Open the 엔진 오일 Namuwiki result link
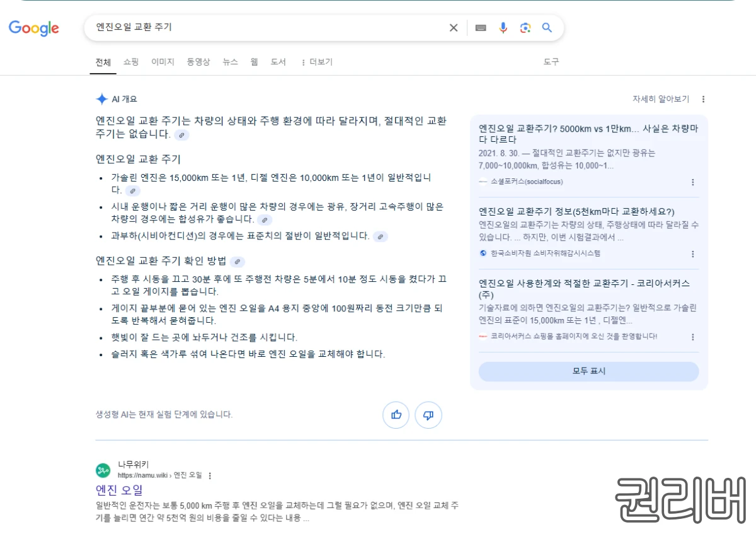This screenshot has width=756, height=534. click(119, 490)
